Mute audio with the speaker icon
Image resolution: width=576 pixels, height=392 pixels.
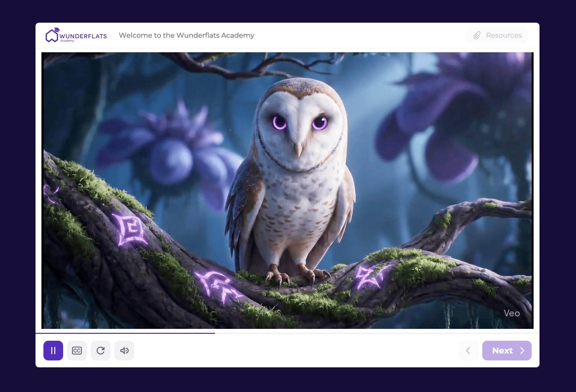coord(124,350)
